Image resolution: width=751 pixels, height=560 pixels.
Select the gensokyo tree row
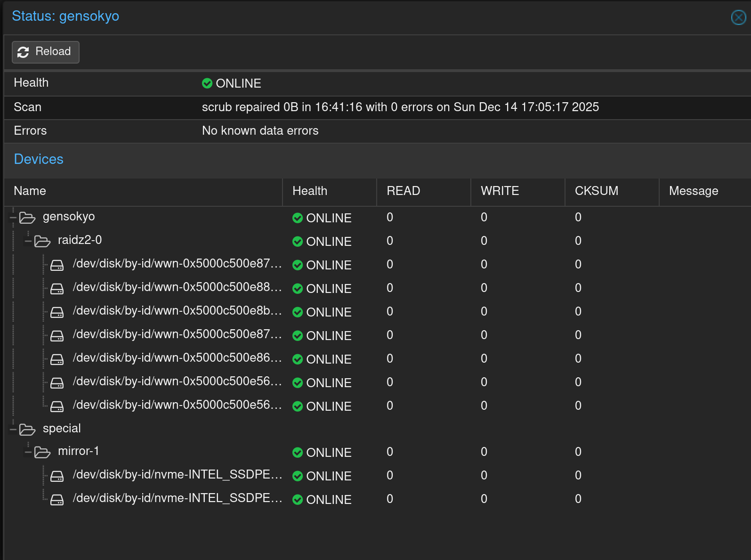coord(378,218)
